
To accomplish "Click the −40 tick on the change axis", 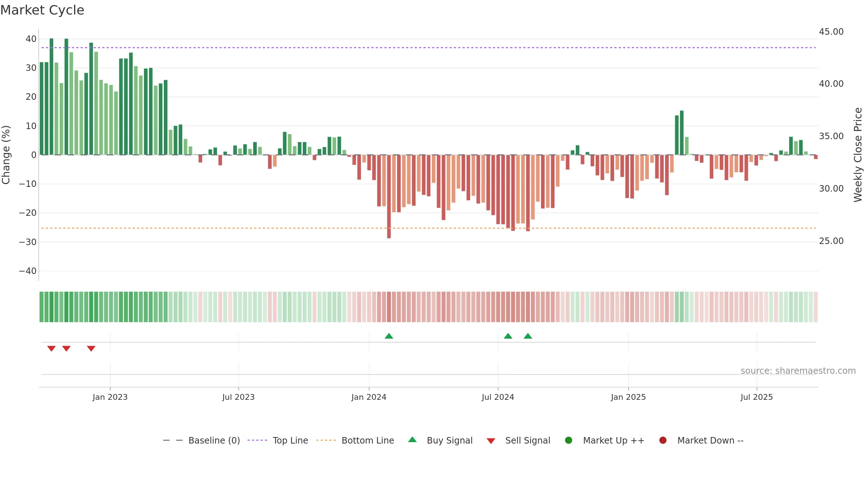I will tap(28, 271).
